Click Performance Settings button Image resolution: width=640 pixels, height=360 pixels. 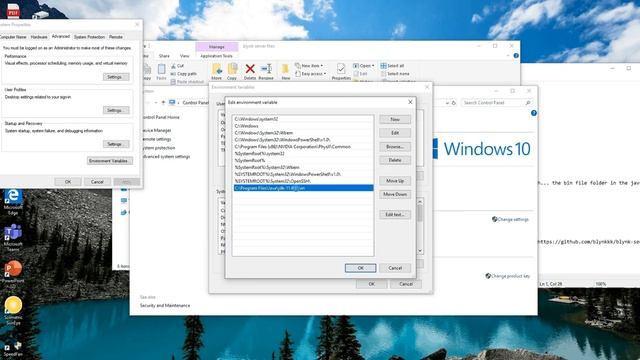[116, 77]
